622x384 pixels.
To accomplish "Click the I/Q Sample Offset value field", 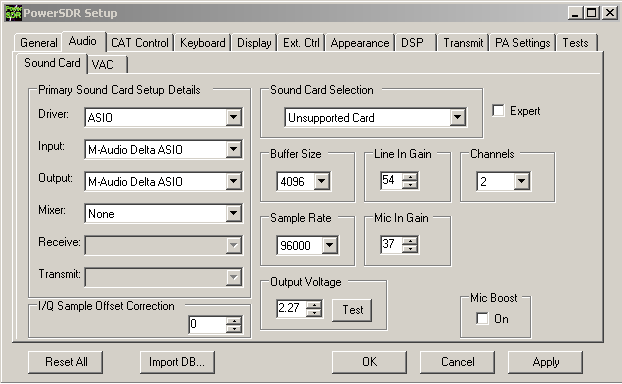I will (207, 325).
